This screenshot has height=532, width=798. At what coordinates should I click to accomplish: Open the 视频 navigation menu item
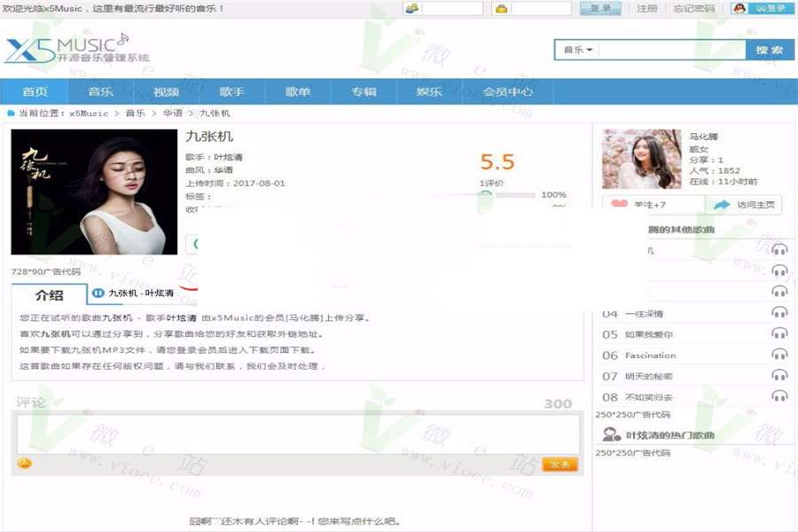point(167,91)
